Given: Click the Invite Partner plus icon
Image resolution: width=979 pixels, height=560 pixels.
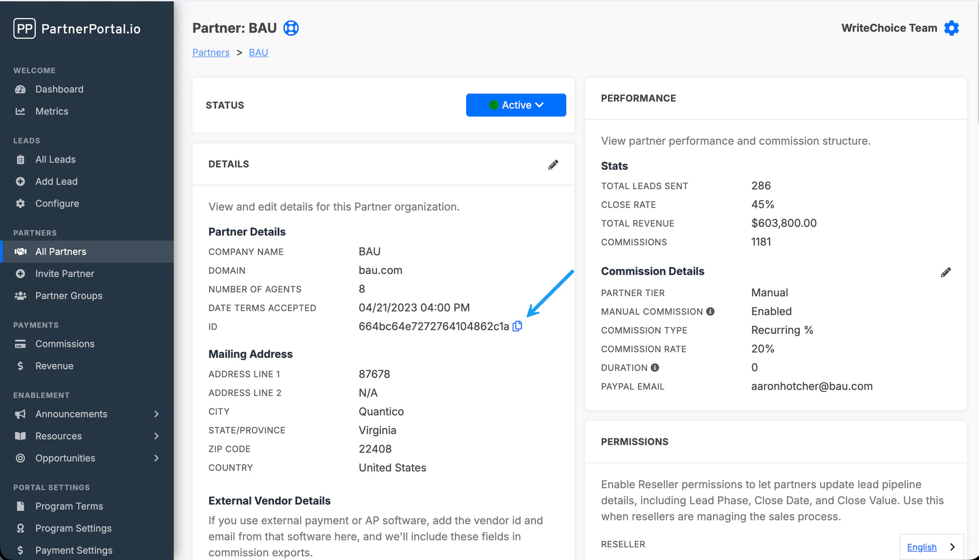Looking at the screenshot, I should [21, 274].
